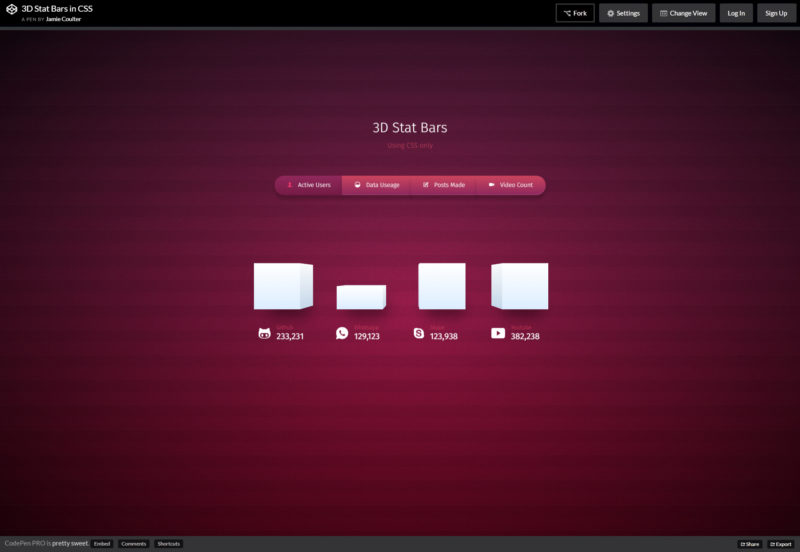Click the GitHub 3D stat bar

(x=283, y=286)
